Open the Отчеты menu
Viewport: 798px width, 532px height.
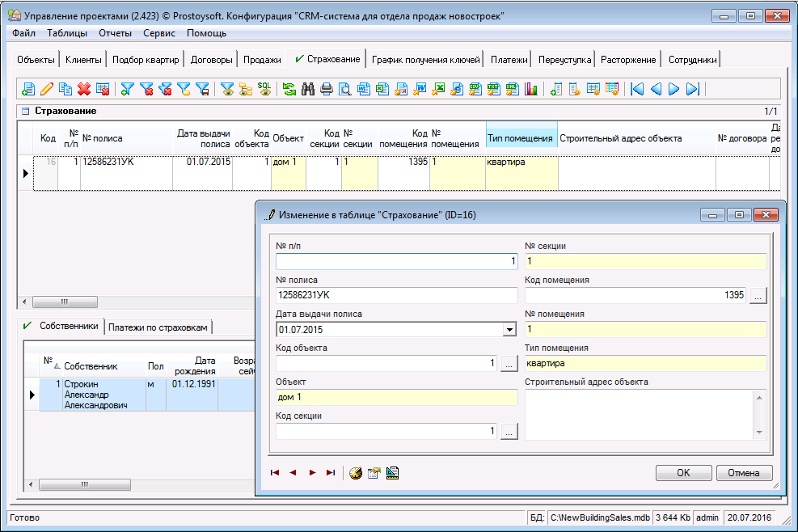pyautogui.click(x=115, y=33)
